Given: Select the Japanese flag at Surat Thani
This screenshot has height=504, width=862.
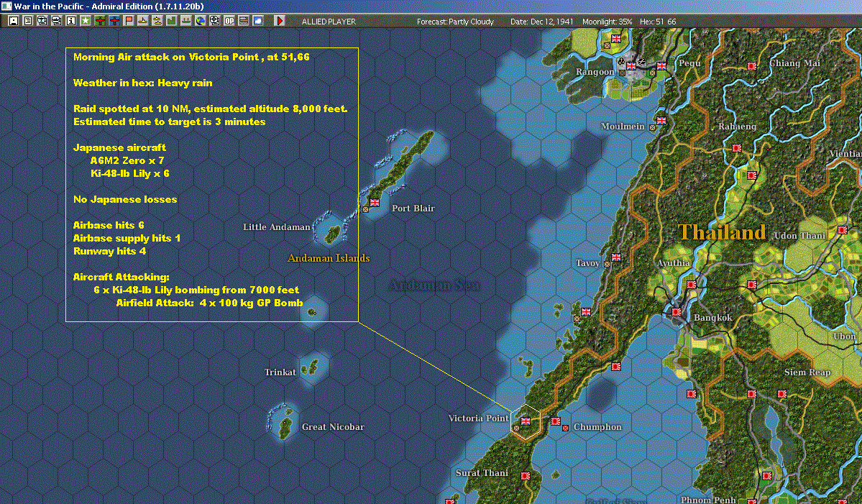Looking at the screenshot, I should pyautogui.click(x=526, y=476).
